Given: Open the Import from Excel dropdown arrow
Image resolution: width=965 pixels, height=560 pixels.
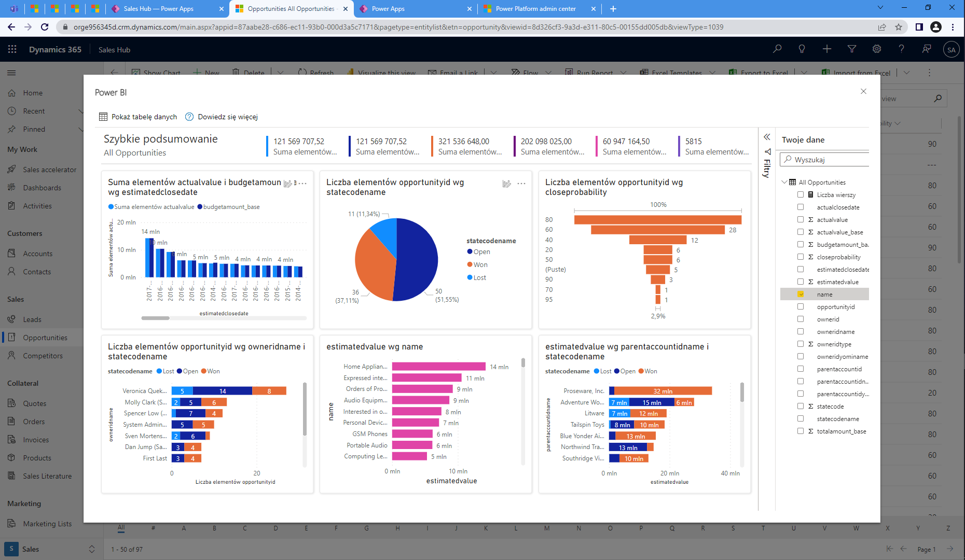Looking at the screenshot, I should pos(907,73).
